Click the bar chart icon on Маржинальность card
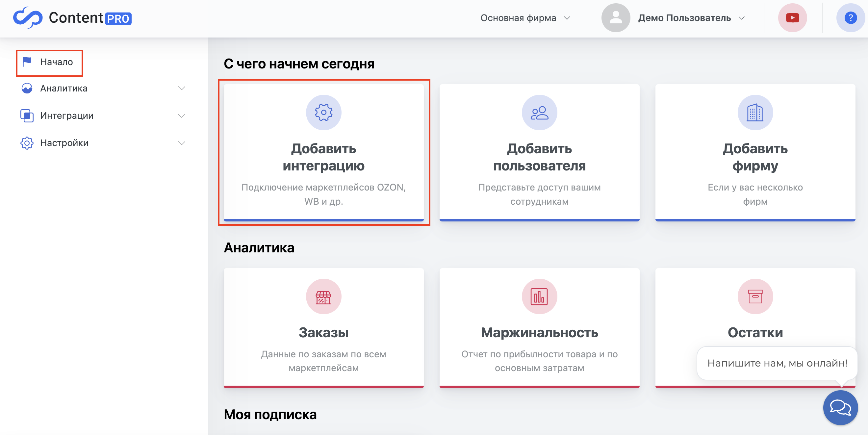The image size is (868, 435). (x=540, y=296)
